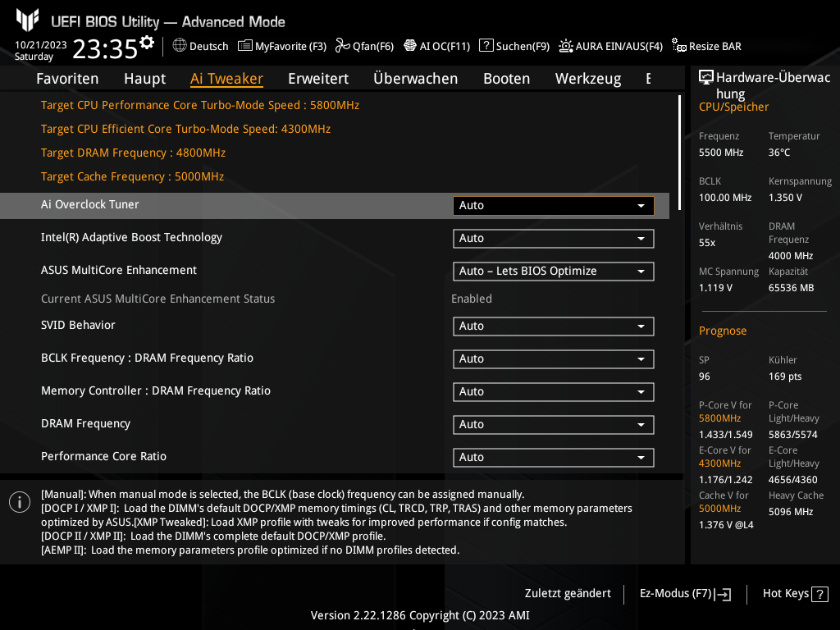Toggle AURA EIN/AUS (F4) lighting icon
The image size is (840, 630).
pyautogui.click(x=566, y=46)
